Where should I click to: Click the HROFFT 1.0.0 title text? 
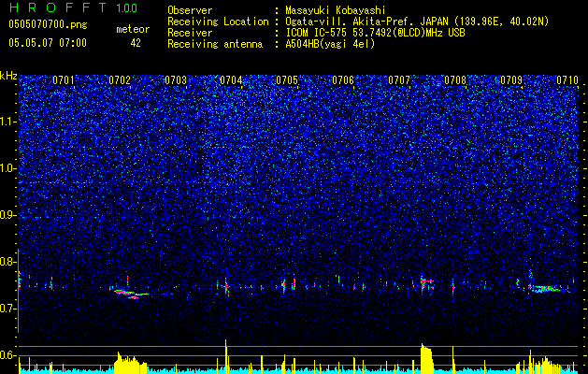(x=74, y=7)
